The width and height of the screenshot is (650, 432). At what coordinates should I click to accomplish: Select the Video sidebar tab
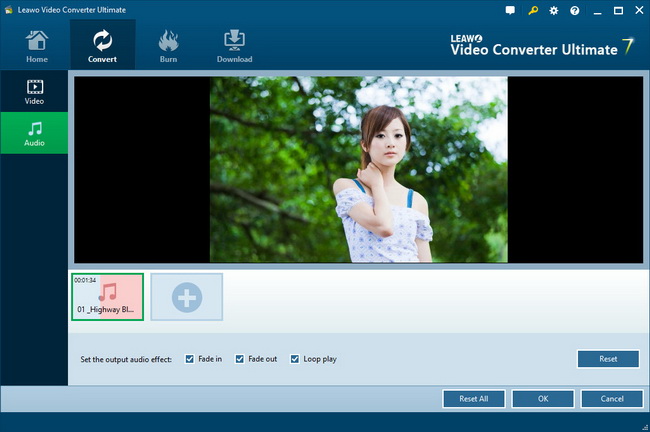[34, 92]
